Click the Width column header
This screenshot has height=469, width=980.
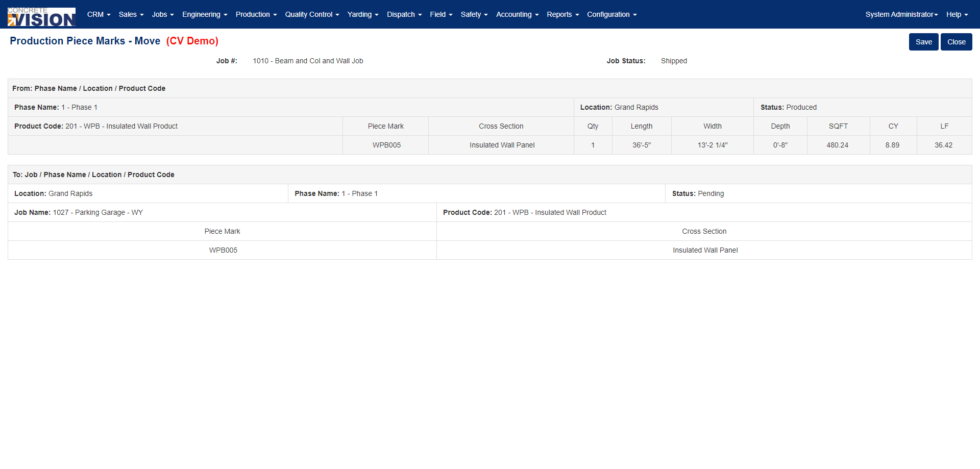pyautogui.click(x=713, y=126)
